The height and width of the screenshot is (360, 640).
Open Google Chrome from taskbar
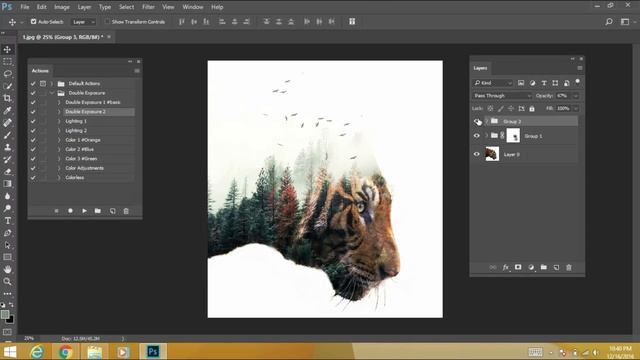coord(65,351)
